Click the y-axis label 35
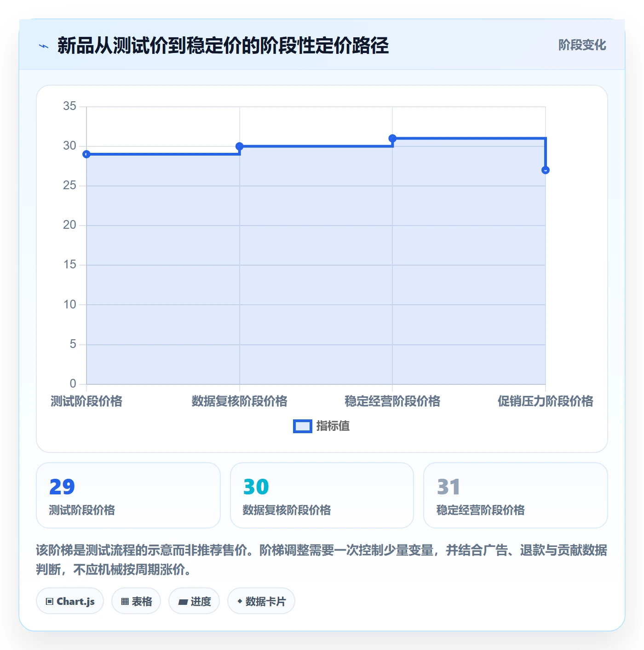 tap(70, 106)
